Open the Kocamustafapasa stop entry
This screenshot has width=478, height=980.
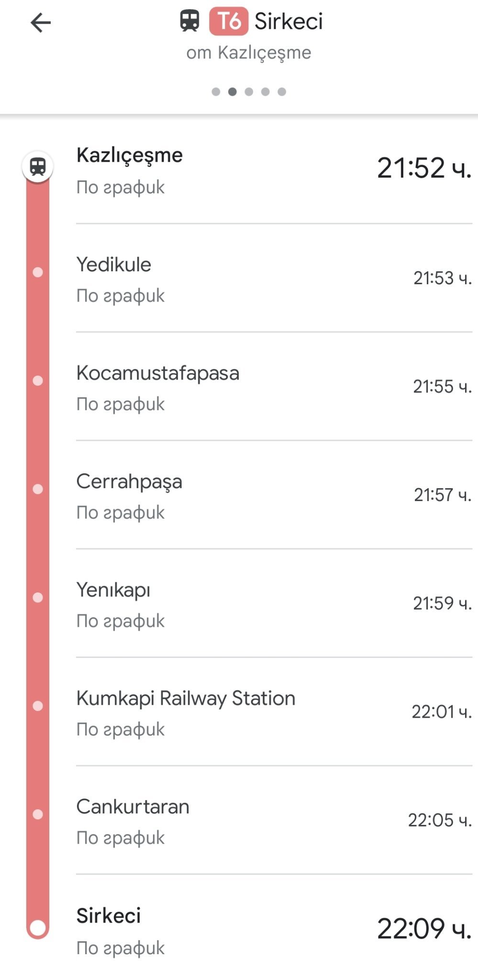158,373
